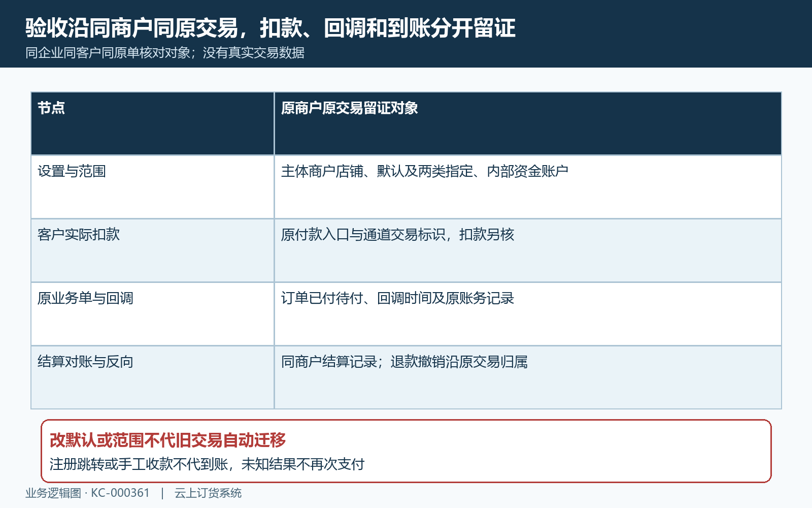The height and width of the screenshot is (508, 812).
Task: Select the 客户实际扣款 row cell
Action: coord(152,250)
